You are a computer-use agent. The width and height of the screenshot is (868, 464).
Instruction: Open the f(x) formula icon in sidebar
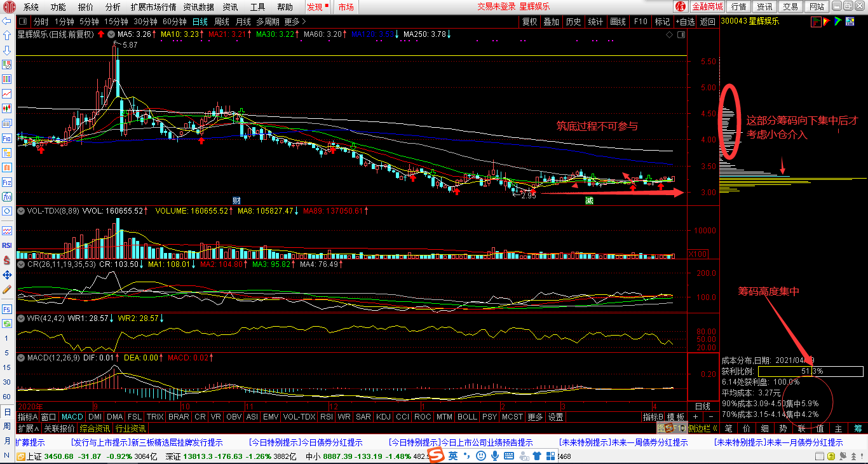click(x=7, y=196)
